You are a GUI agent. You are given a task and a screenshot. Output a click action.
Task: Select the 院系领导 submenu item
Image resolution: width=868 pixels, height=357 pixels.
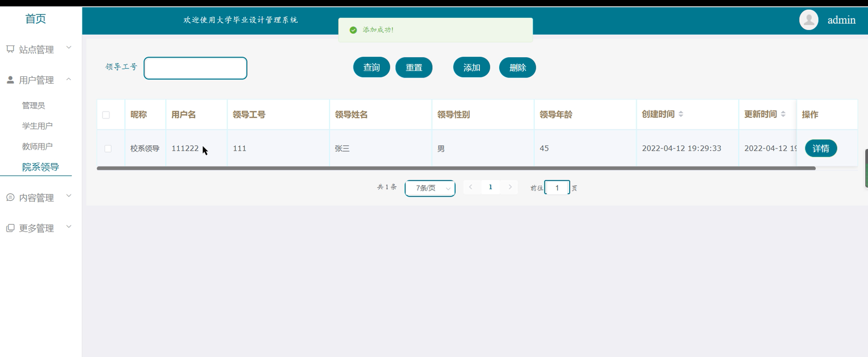[40, 167]
